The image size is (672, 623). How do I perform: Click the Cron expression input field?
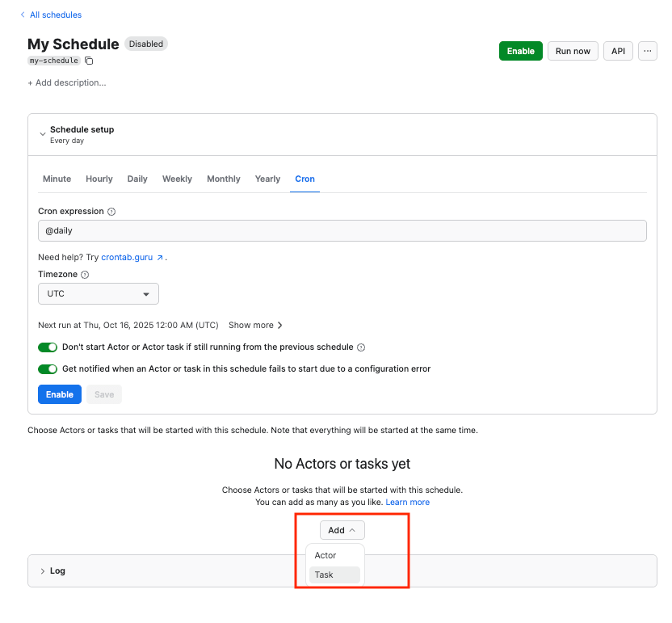(342, 231)
